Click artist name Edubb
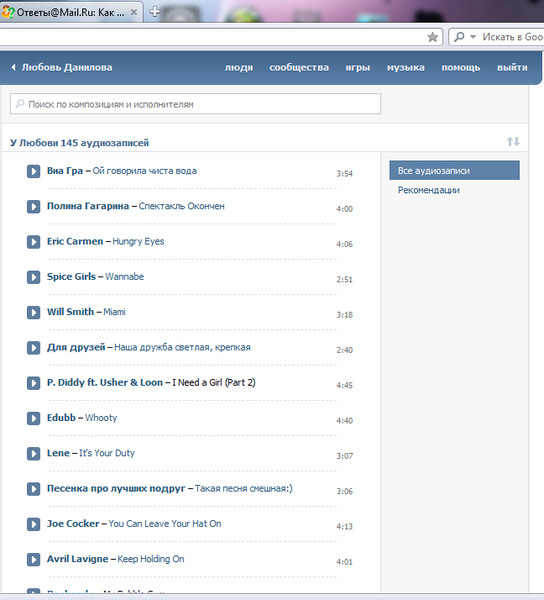 coord(61,418)
